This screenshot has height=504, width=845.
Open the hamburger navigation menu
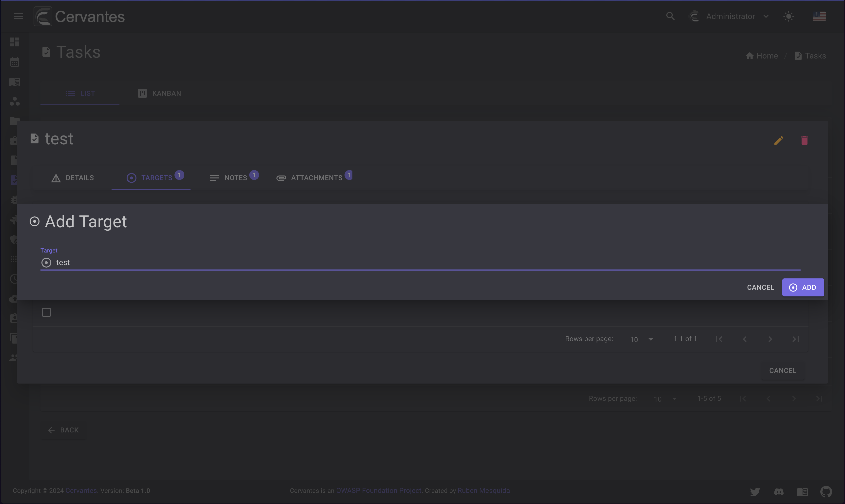click(19, 16)
